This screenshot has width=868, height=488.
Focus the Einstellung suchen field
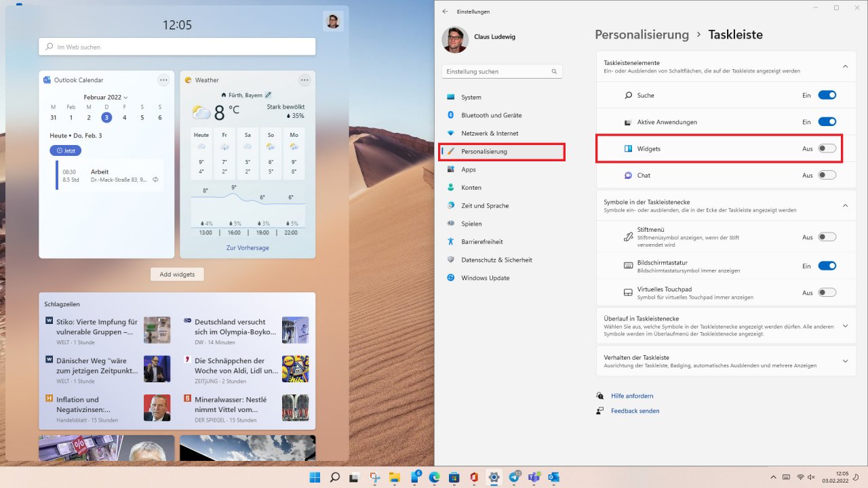click(x=502, y=71)
